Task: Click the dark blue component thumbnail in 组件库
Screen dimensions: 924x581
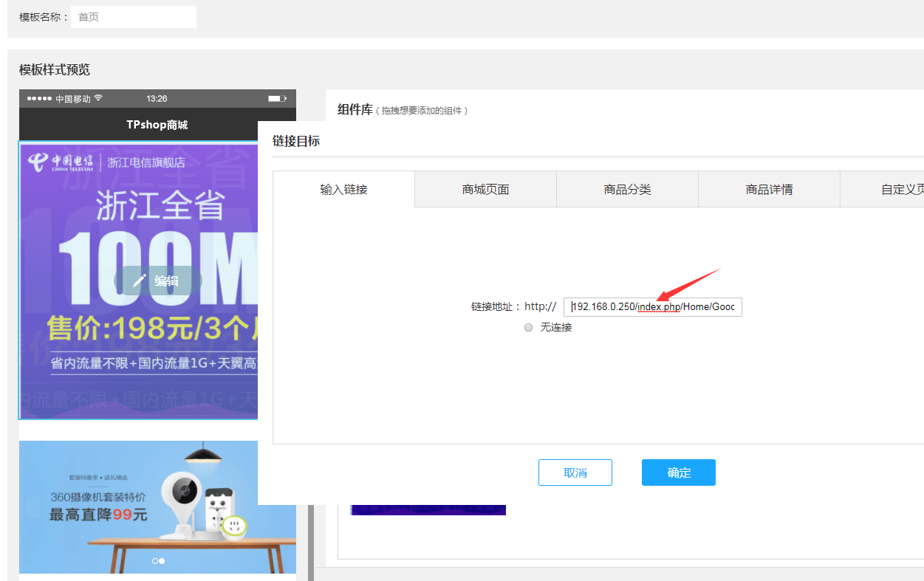Action: 428,509
